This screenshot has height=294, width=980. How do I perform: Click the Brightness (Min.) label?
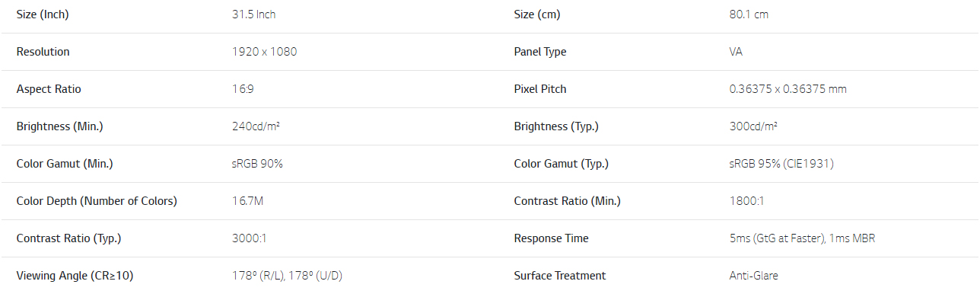point(59,126)
